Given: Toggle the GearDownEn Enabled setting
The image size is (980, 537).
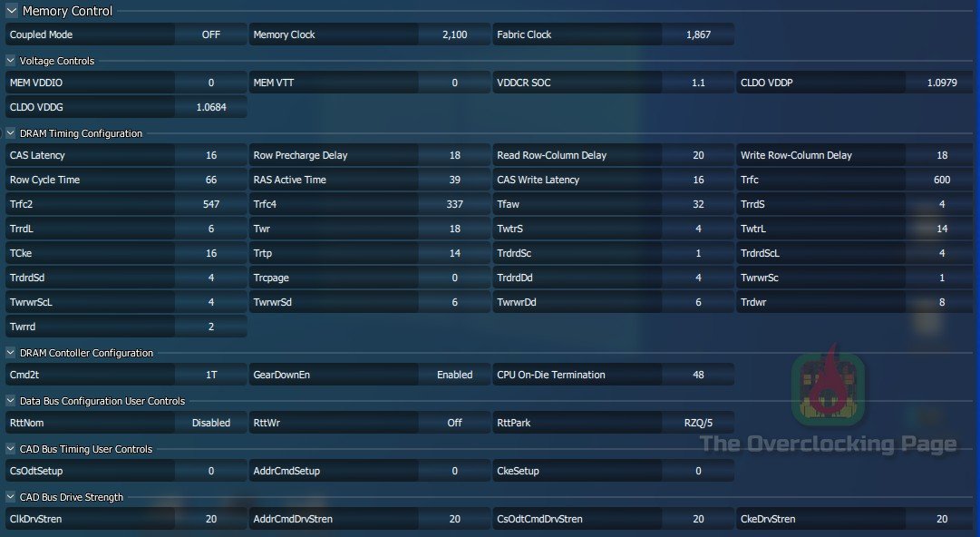Looking at the screenshot, I should coord(454,375).
